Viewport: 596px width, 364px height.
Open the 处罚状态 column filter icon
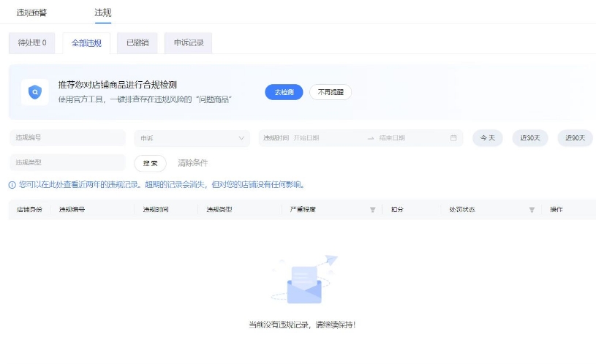(532, 210)
